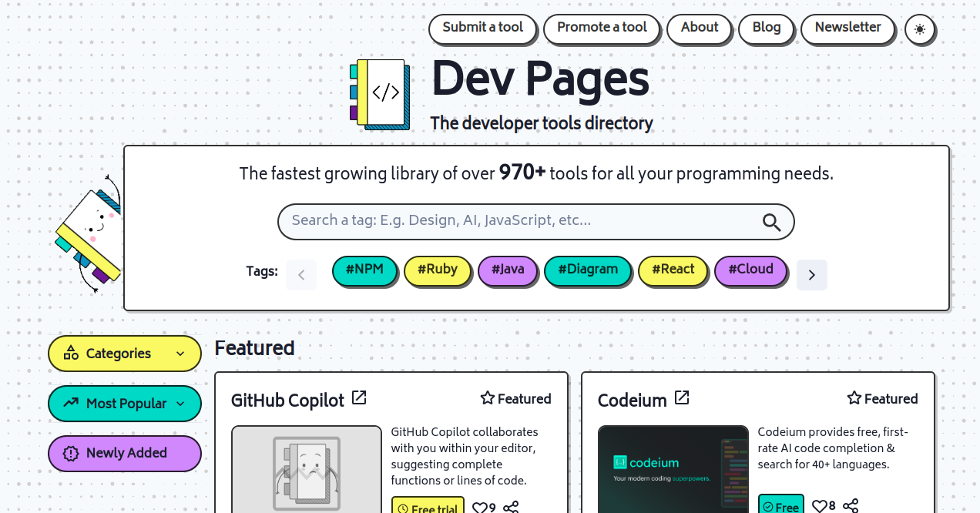Expand the Categories dropdown
The width and height of the screenshot is (980, 513).
[125, 354]
